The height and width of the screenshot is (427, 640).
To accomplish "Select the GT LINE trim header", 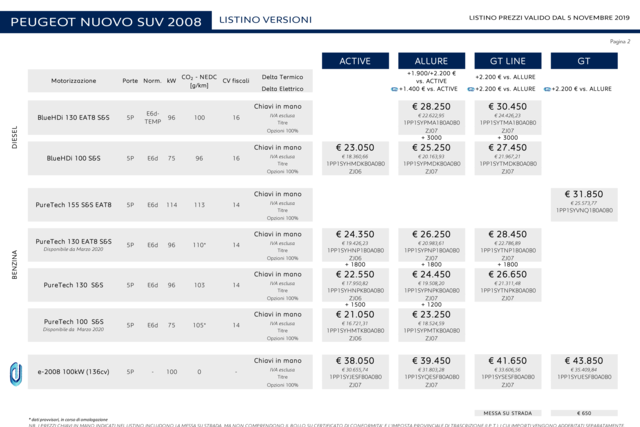I will (508, 61).
